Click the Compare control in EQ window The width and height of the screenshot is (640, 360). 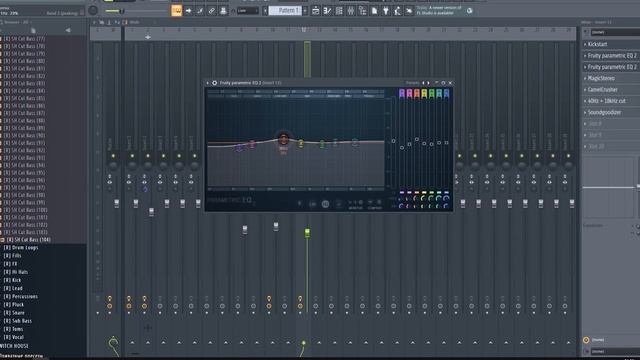click(x=375, y=204)
